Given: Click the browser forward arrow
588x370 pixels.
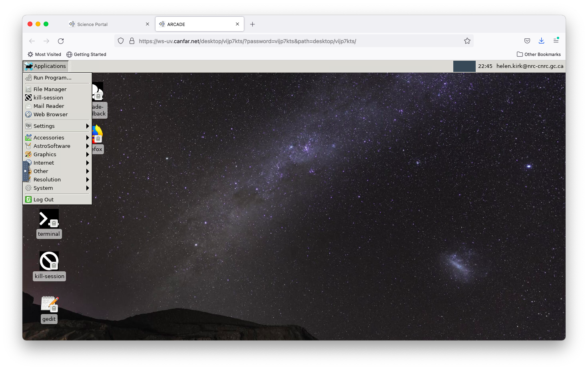Looking at the screenshot, I should click(x=46, y=41).
